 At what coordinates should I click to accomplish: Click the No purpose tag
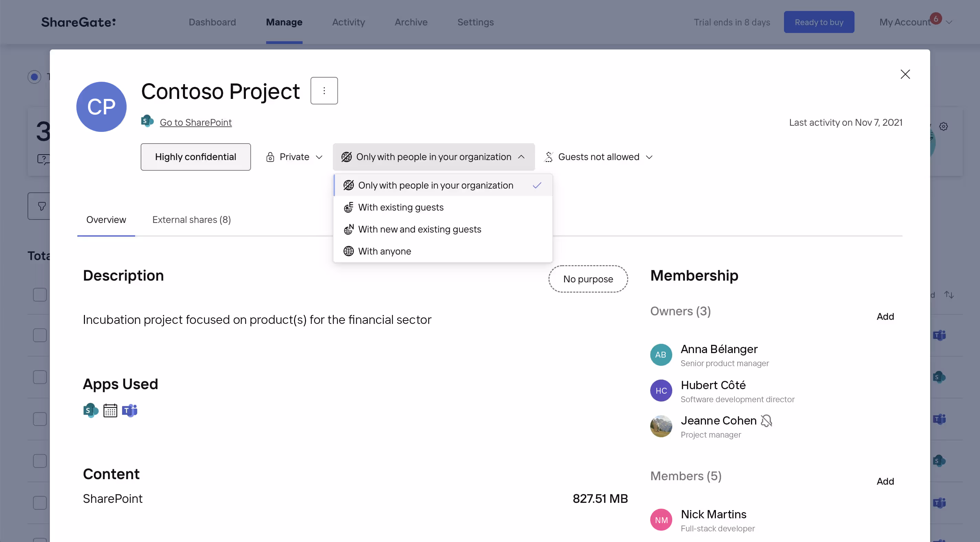tap(588, 279)
